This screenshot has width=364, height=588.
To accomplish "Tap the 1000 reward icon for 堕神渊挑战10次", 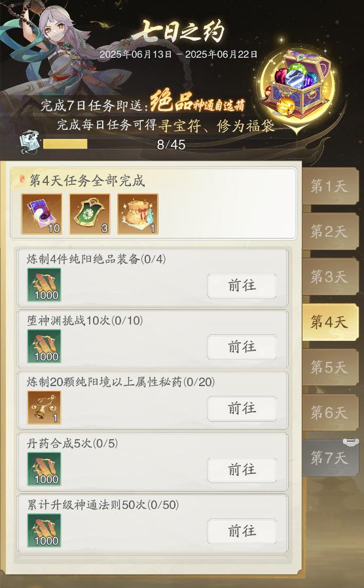I will 44,346.
